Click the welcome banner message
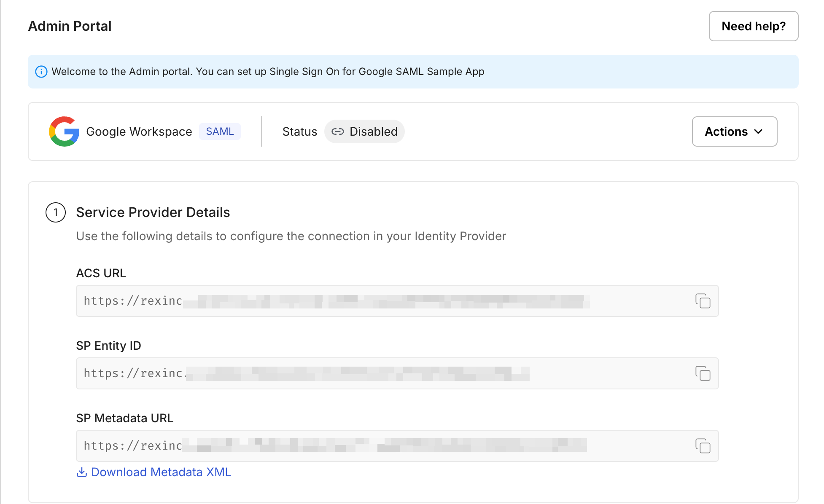This screenshot has height=504, width=824. pyautogui.click(x=268, y=72)
